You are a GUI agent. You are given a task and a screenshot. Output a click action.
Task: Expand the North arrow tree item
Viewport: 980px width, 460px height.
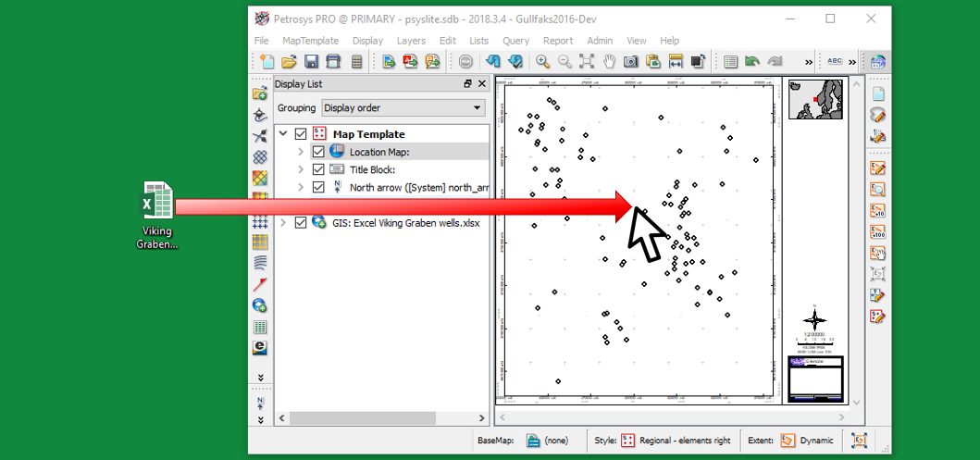(x=301, y=187)
